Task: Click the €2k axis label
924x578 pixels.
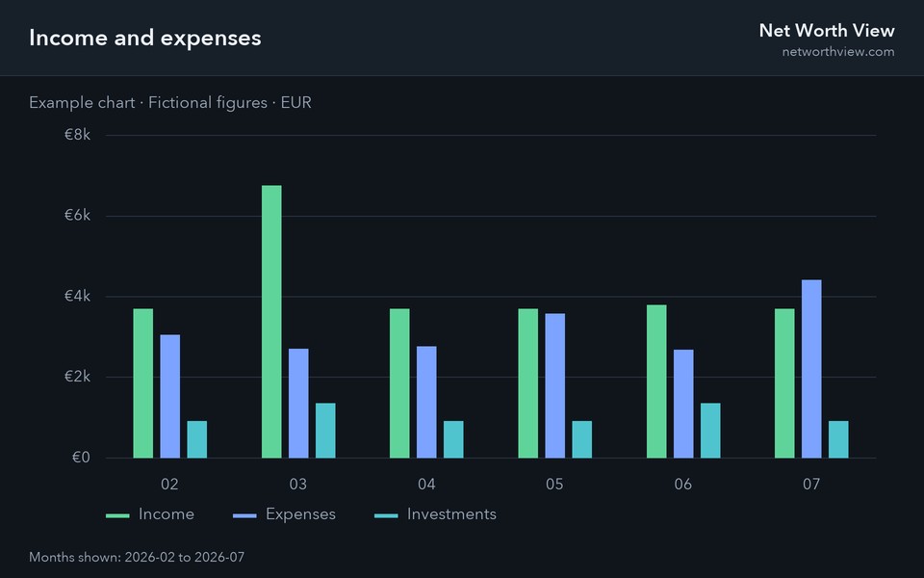Action: point(77,377)
